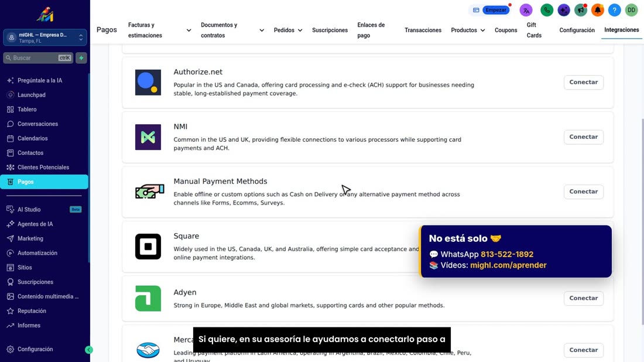Switch to Gift Cards tab
This screenshot has width=644, height=362.
[x=534, y=30]
